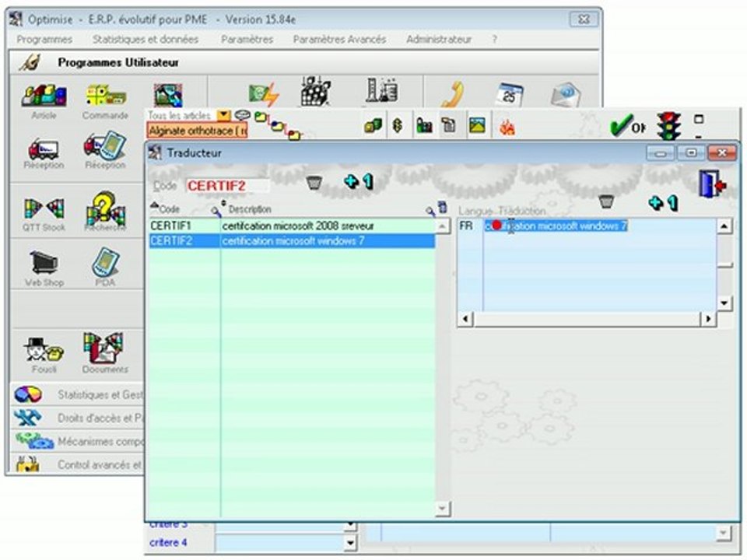Click the green cubes icon in toolbar

pyautogui.click(x=373, y=126)
